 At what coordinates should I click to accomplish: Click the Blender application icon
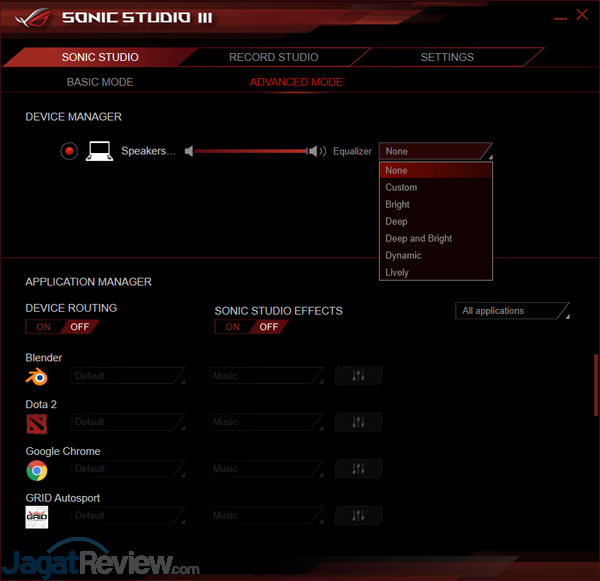coord(37,377)
